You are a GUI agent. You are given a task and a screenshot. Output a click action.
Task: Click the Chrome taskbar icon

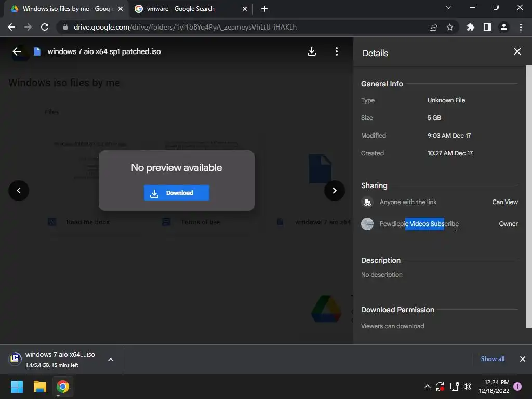[63, 387]
